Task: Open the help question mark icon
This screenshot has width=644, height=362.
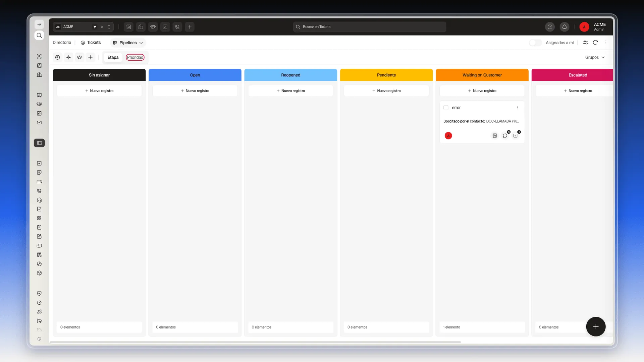Action: [x=550, y=27]
